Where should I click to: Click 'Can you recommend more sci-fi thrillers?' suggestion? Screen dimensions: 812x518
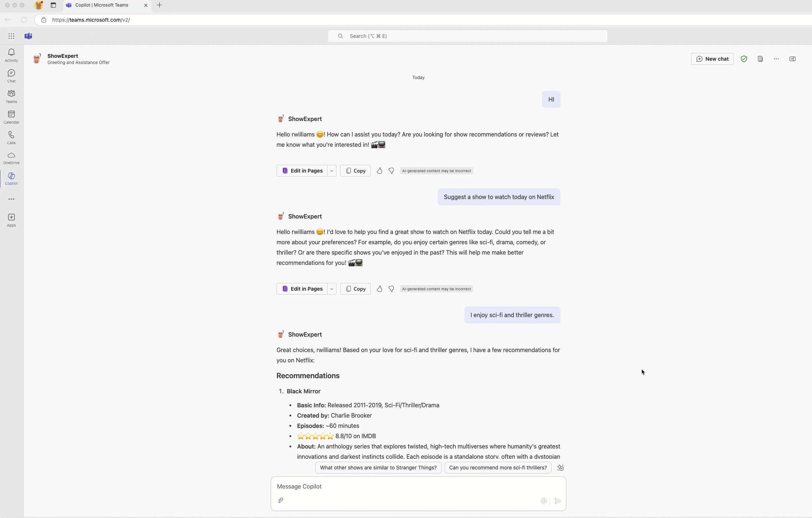pos(498,468)
